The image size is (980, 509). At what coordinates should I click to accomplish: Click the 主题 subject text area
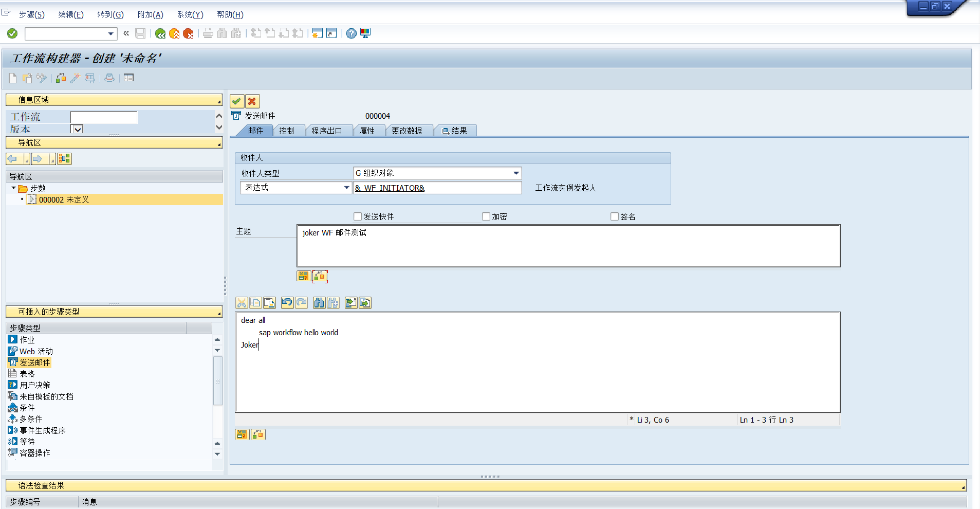[568, 246]
